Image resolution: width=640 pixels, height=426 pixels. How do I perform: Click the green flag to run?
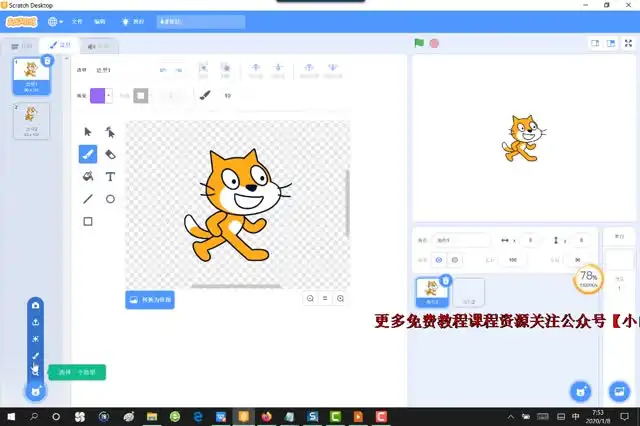[x=419, y=43]
